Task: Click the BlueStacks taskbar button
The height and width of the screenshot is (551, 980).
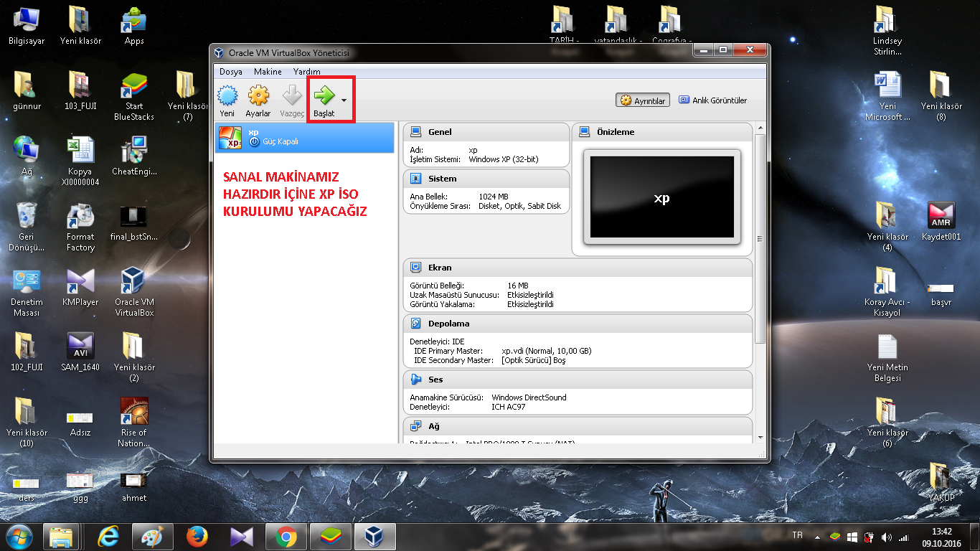Action: 330,537
